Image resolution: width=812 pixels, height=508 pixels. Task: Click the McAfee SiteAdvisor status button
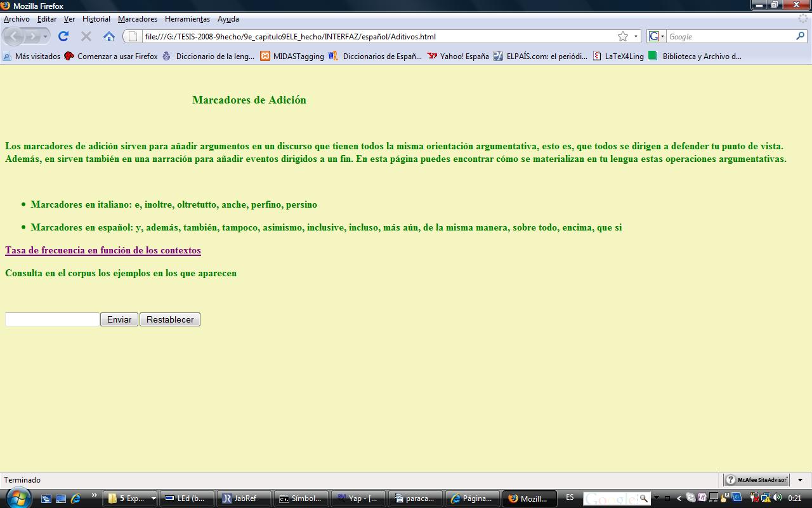[756, 480]
